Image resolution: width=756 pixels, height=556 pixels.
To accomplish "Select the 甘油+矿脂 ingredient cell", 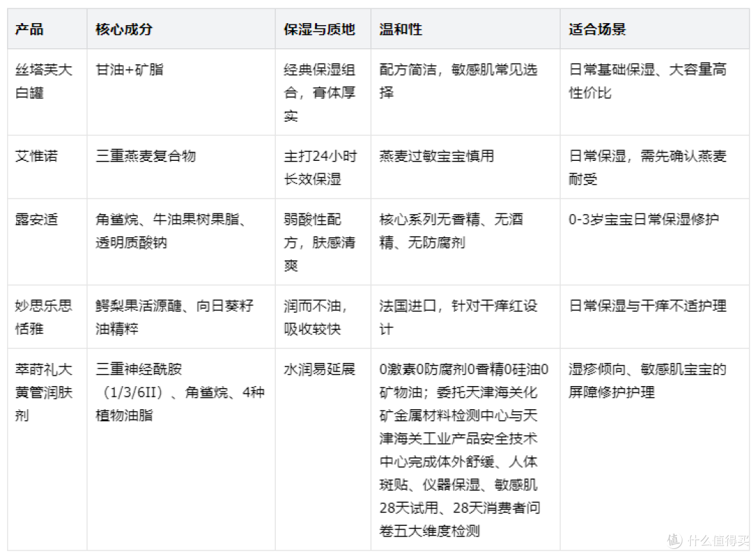I will pyautogui.click(x=181, y=92).
